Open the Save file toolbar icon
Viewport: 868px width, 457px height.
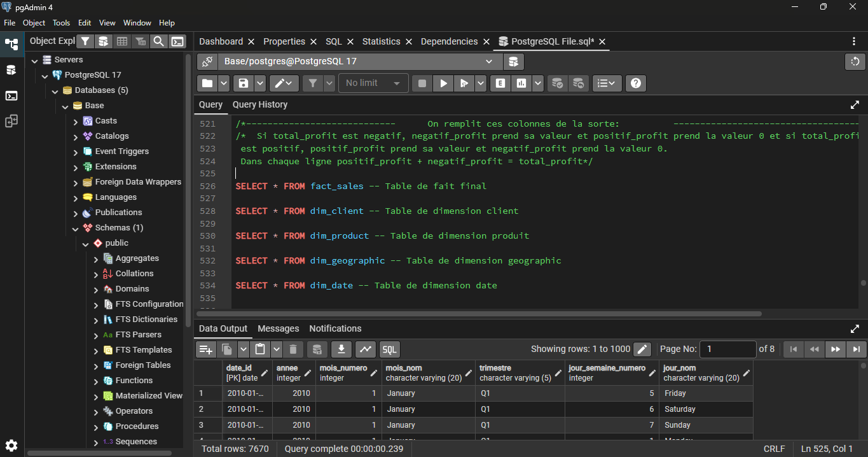(243, 83)
